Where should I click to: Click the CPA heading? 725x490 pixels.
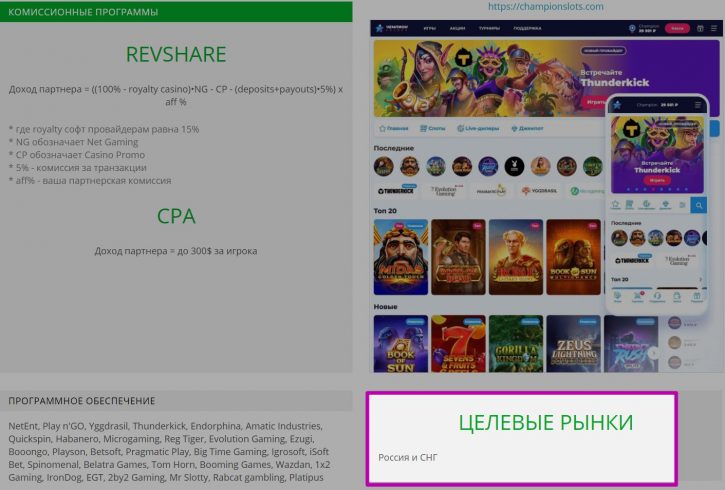coord(176,216)
